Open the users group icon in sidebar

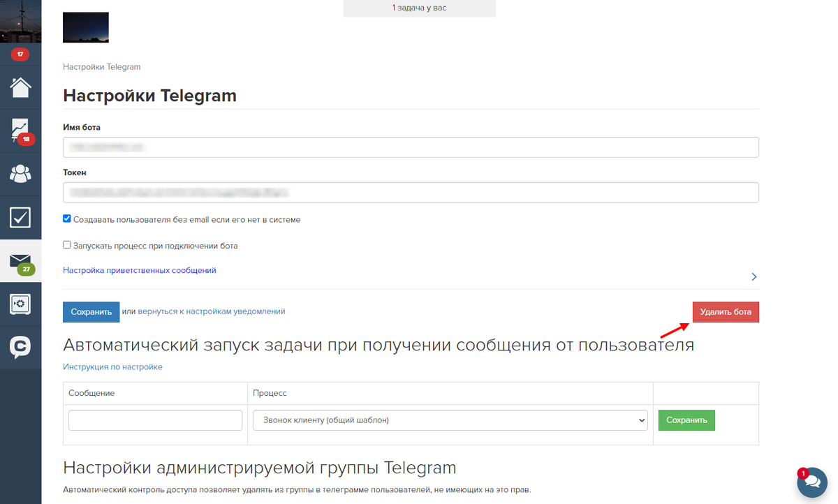click(20, 173)
